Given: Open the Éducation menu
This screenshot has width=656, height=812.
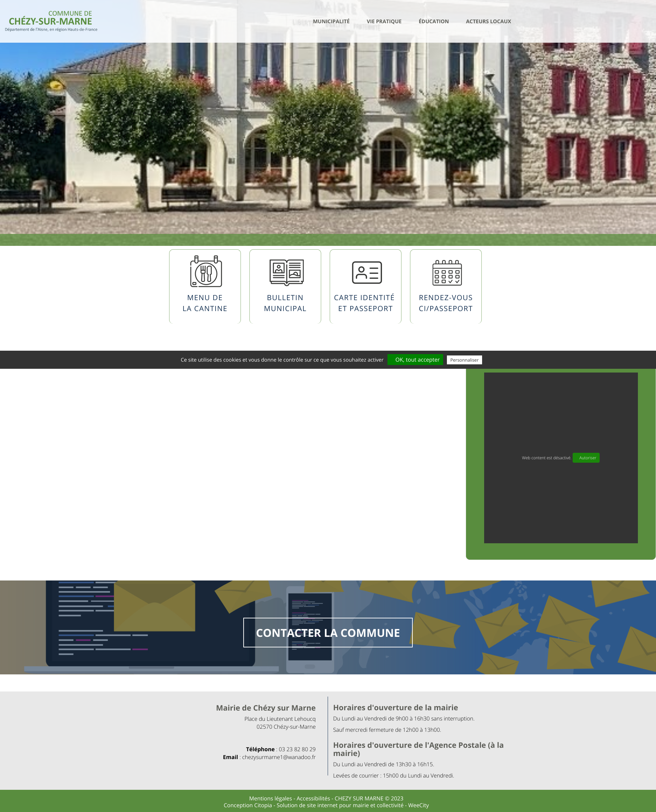Looking at the screenshot, I should click(x=434, y=22).
